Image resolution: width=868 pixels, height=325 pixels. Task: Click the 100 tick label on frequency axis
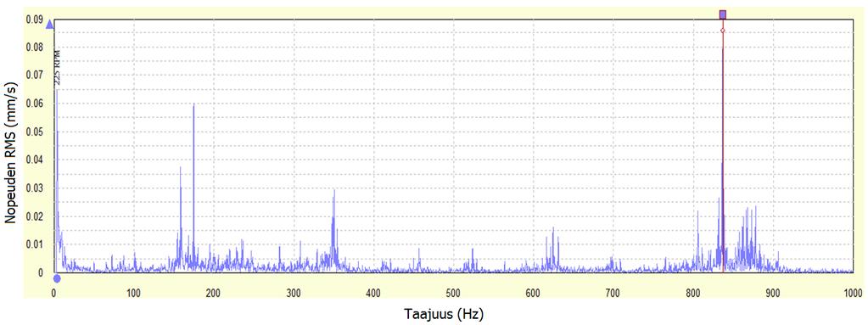133,292
